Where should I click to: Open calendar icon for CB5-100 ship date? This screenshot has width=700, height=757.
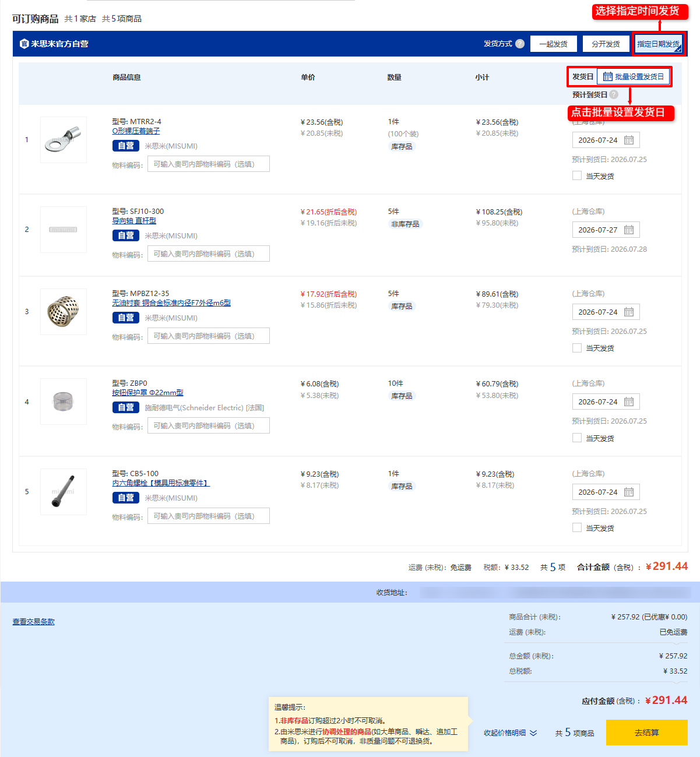[629, 492]
